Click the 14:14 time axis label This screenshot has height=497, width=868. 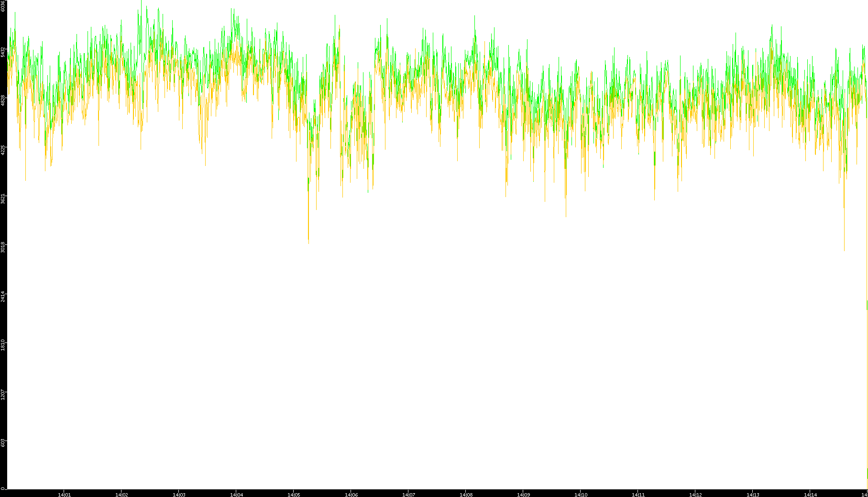click(810, 495)
